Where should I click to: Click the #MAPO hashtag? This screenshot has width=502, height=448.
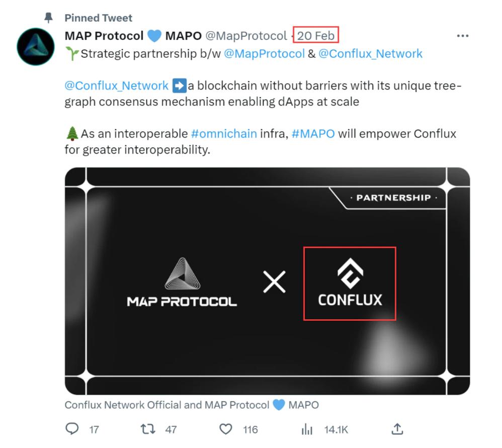[x=312, y=134]
